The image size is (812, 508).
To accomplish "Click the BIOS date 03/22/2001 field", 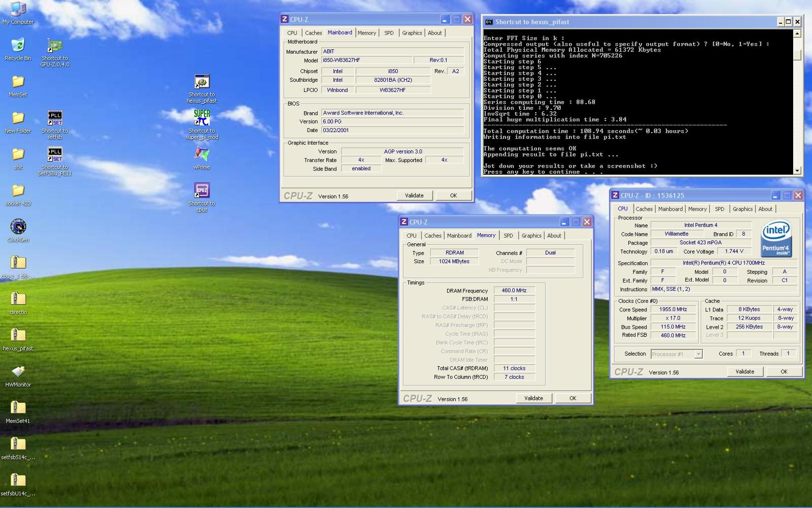I will tap(393, 131).
